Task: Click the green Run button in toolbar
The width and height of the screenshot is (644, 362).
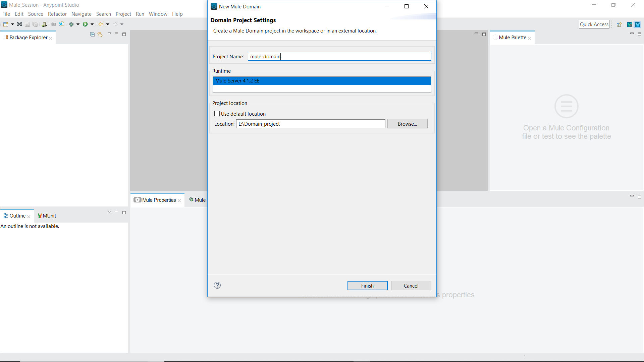Action: [x=85, y=24]
